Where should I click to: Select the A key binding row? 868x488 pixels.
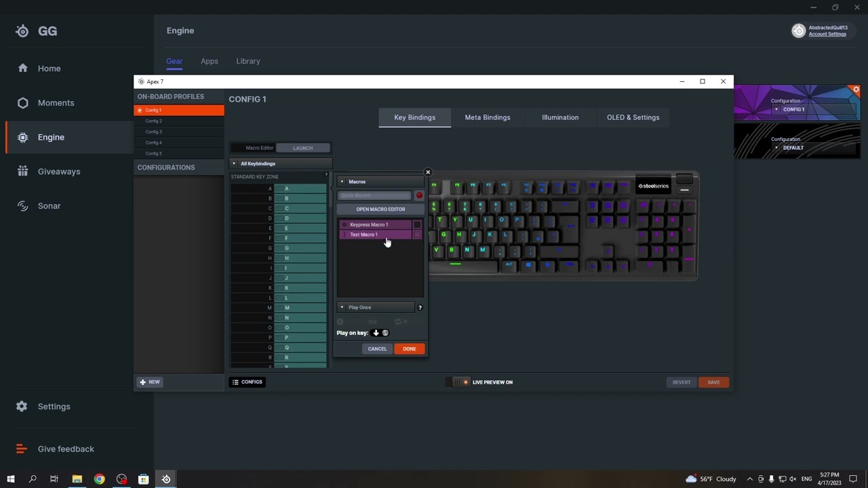coord(279,188)
